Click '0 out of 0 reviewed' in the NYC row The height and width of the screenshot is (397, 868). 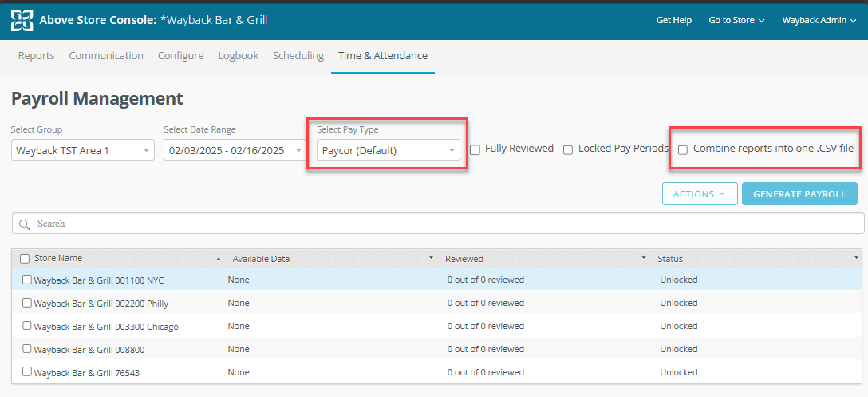click(x=486, y=280)
